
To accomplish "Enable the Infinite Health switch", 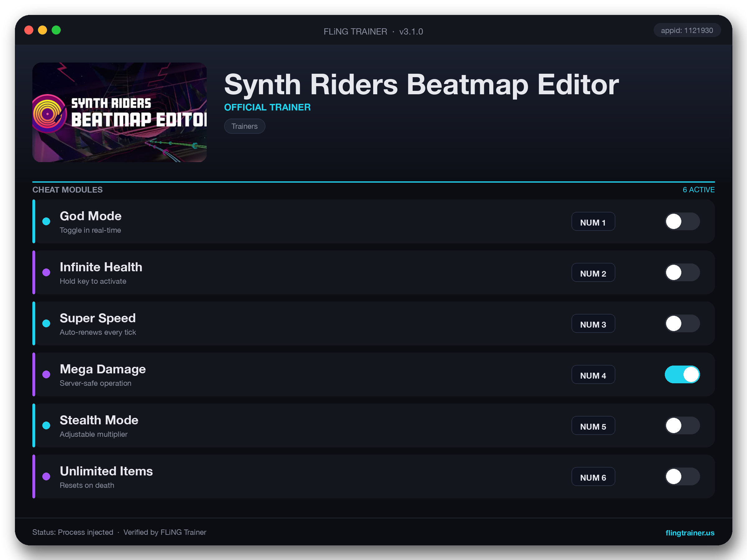I will pos(682,273).
